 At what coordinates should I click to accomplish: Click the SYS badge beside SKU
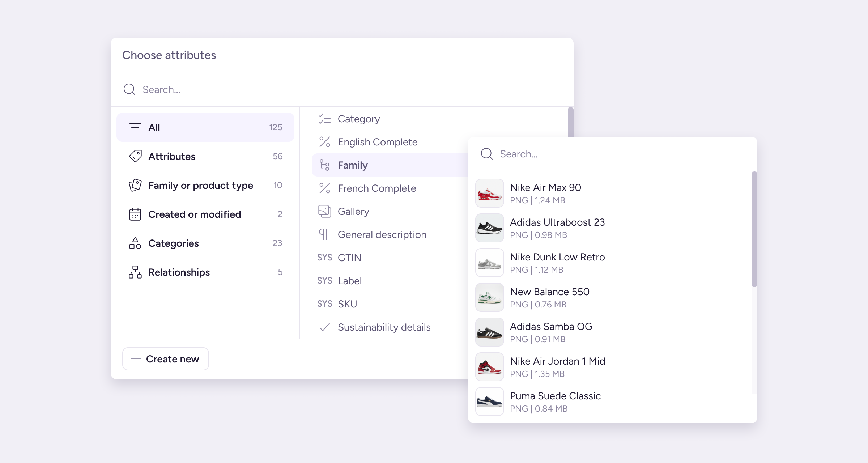(x=325, y=304)
